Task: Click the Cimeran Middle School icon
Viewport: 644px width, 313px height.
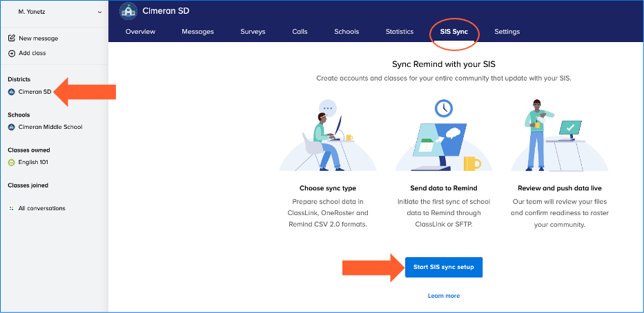Action: click(11, 127)
